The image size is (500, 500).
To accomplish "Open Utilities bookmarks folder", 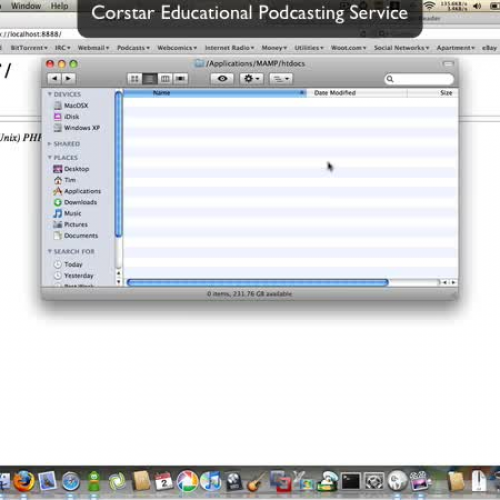I will click(309, 48).
